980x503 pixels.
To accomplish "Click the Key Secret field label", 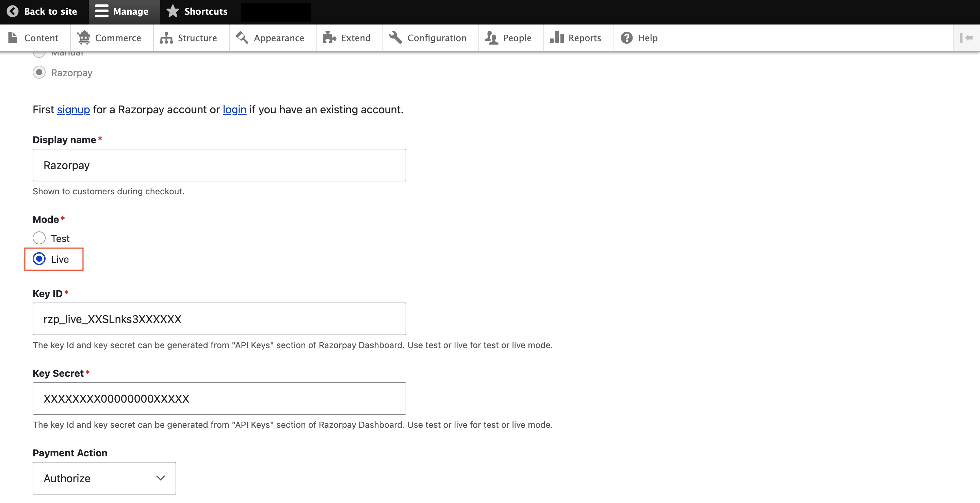I will tap(58, 373).
